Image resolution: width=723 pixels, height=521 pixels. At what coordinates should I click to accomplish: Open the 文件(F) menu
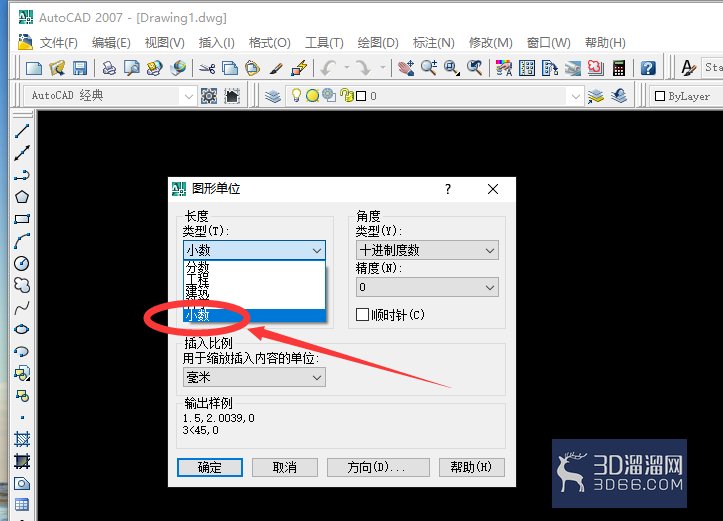pyautogui.click(x=59, y=43)
